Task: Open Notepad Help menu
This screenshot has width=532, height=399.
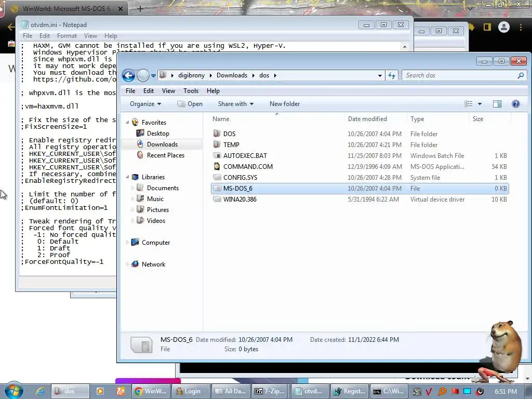Action: point(111,36)
